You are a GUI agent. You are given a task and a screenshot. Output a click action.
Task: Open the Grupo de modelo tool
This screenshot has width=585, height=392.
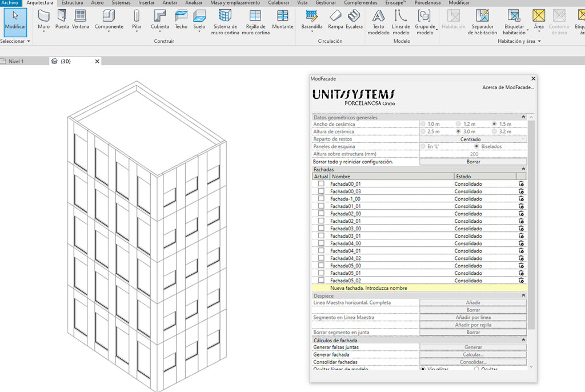(x=425, y=22)
